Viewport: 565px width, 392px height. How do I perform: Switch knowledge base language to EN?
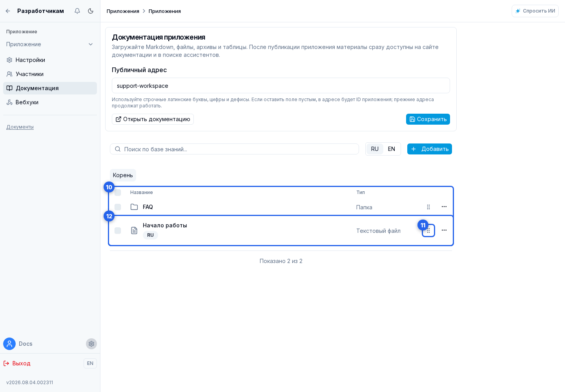point(392,149)
